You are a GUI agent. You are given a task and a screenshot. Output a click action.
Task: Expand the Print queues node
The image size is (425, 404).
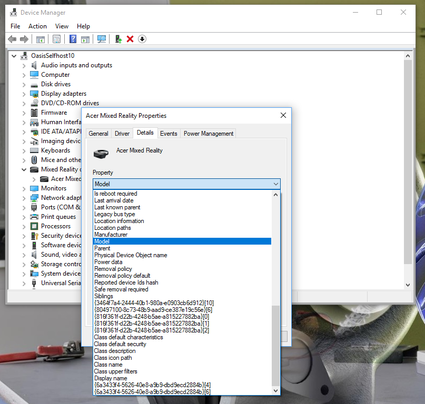24,217
